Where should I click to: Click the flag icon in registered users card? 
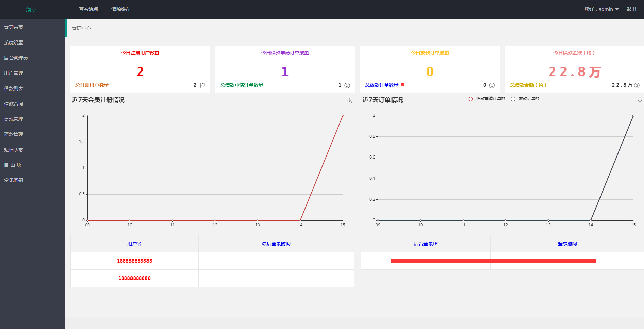tap(202, 85)
